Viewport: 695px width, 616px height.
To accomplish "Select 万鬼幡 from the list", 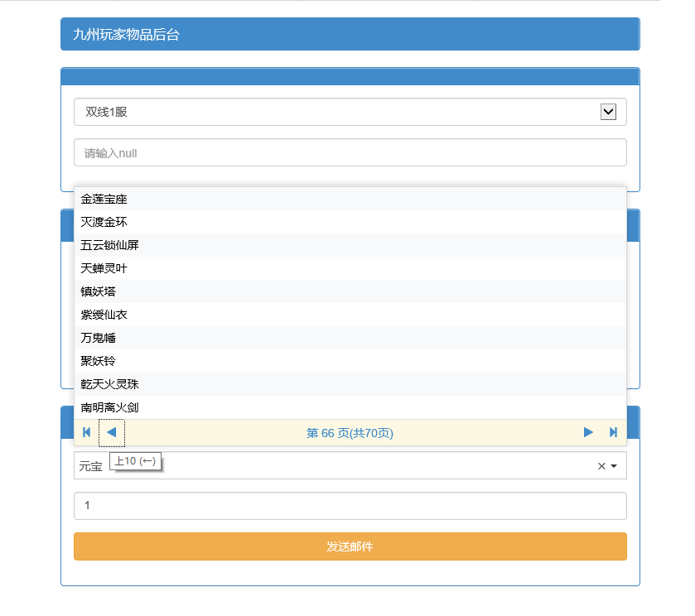I will coord(350,338).
